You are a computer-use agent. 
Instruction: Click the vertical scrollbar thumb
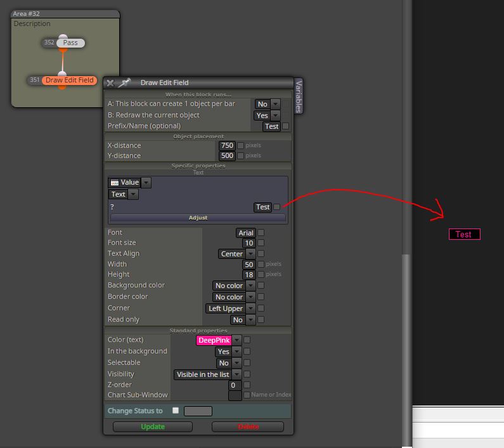406,350
